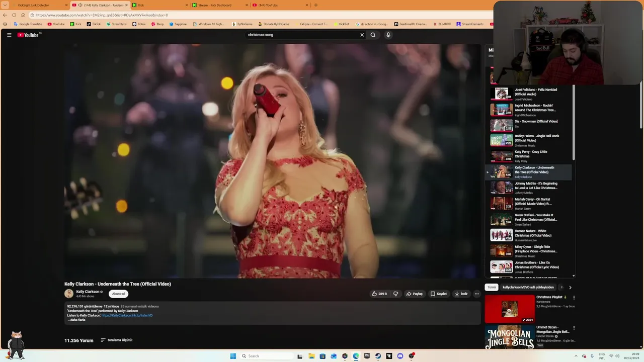Switch to the Kick tab
The image size is (644, 362).
(x=158, y=5)
